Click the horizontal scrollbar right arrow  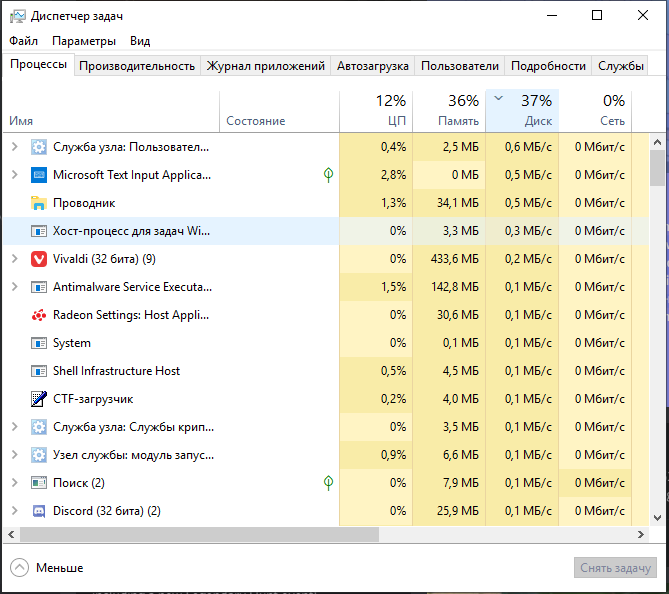pos(640,534)
